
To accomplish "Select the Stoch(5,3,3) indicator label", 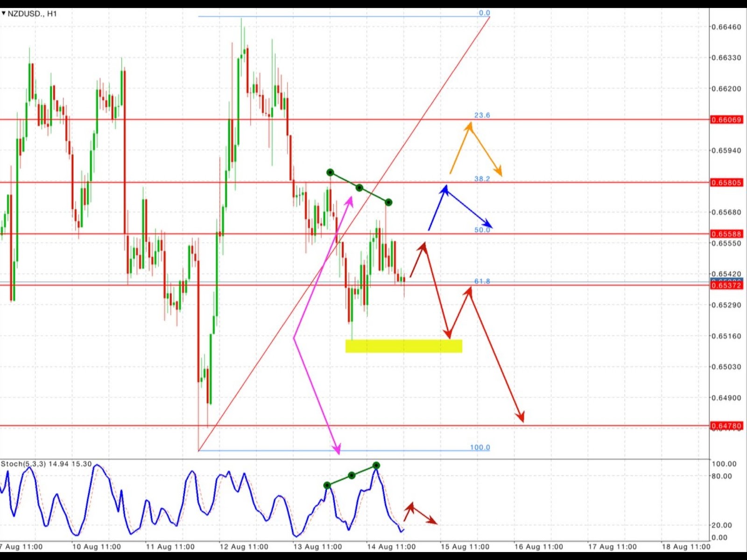I will tap(28, 464).
